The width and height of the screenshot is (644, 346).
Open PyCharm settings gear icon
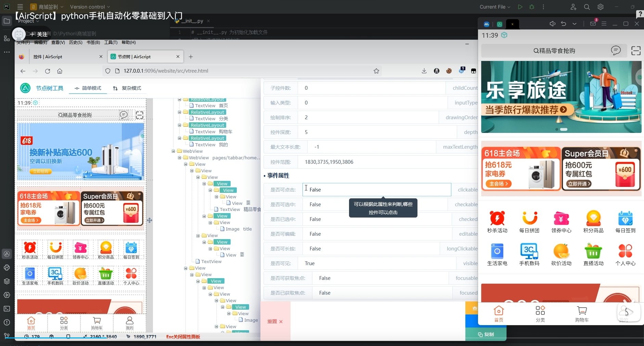[601, 7]
